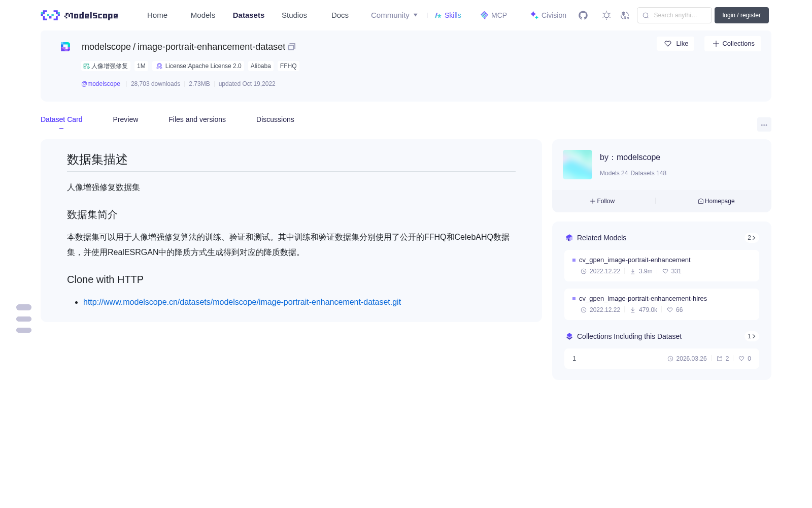Screen dimensions: 812x508
Task: Click the 3.9m download icon on gpen model
Action: [x=633, y=271]
